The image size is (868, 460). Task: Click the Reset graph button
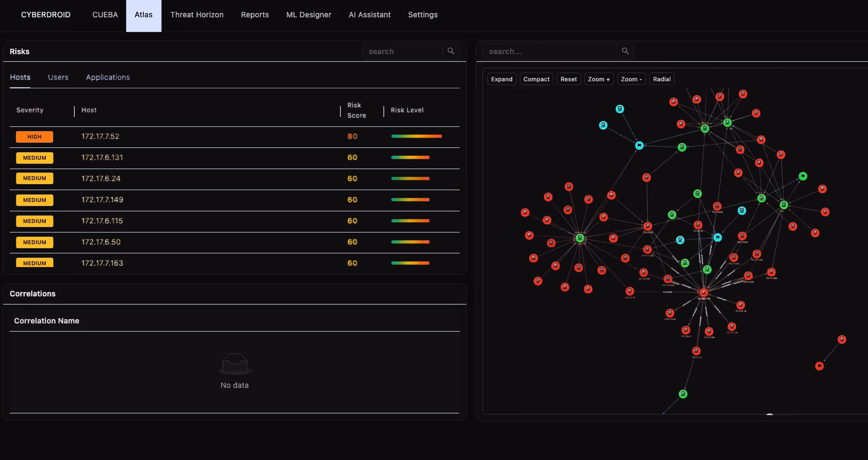point(568,79)
